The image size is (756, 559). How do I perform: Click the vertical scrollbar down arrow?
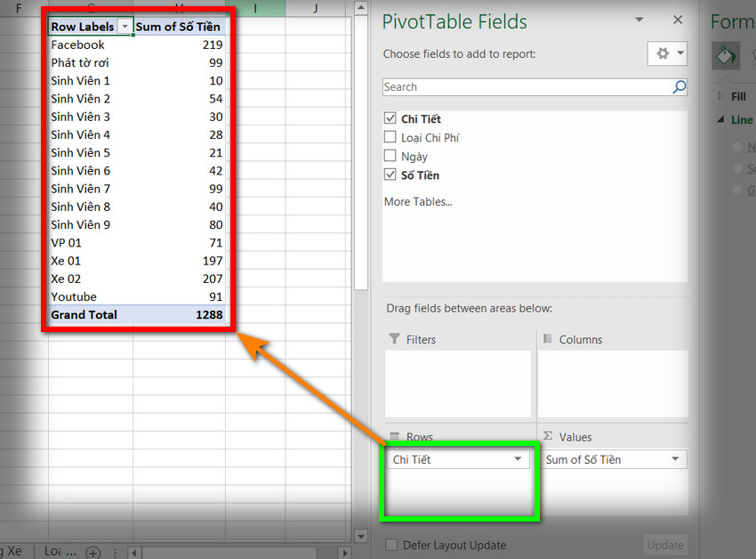coord(360,537)
